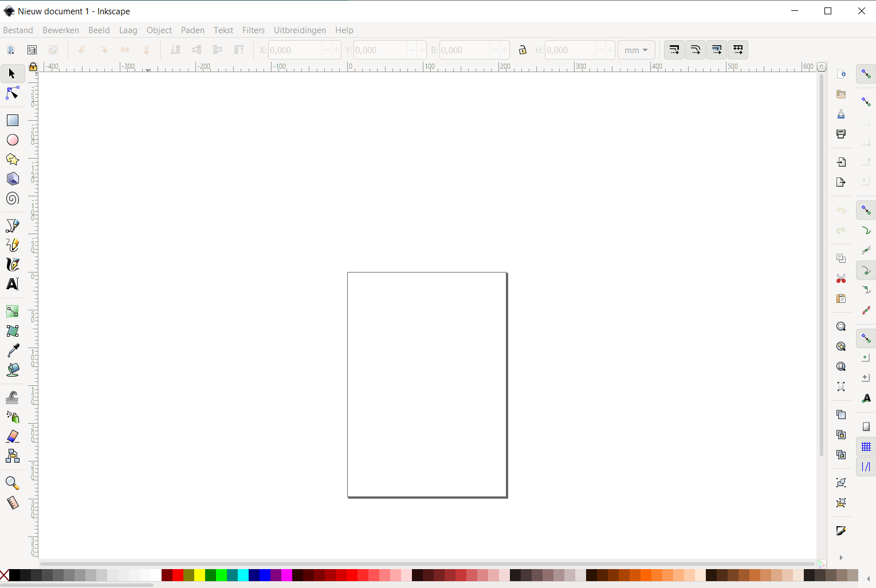Image resolution: width=876 pixels, height=588 pixels.
Task: Pick the yellow color swatch
Action: click(x=199, y=575)
